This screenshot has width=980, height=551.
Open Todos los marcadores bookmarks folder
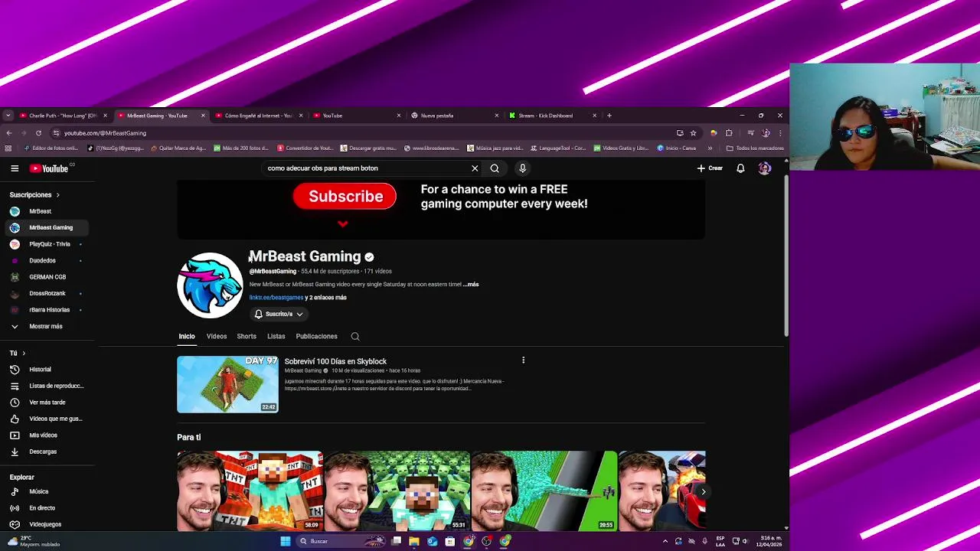pos(755,148)
